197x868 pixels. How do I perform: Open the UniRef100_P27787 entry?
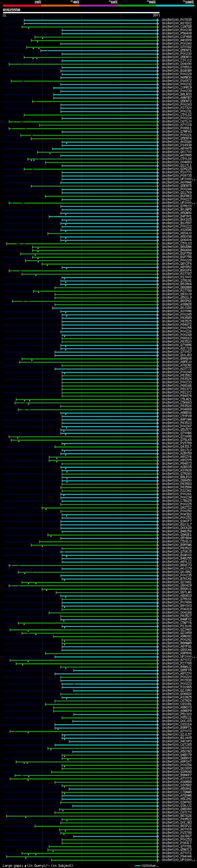(176, 274)
